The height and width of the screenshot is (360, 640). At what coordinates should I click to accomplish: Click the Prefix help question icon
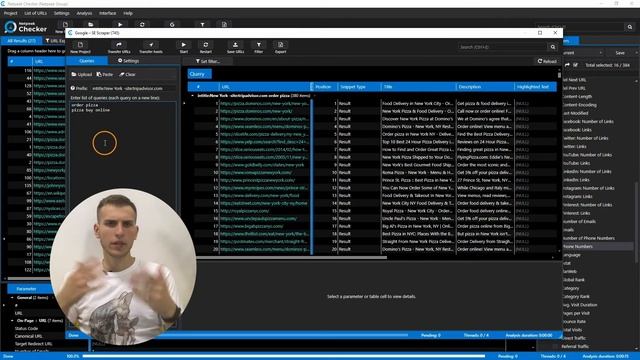pyautogui.click(x=73, y=88)
